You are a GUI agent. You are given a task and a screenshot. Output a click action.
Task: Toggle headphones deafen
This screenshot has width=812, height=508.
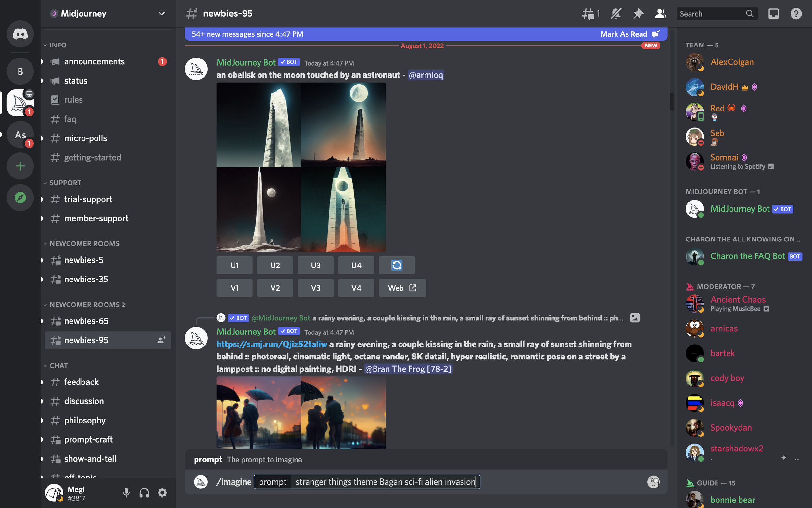tap(144, 493)
